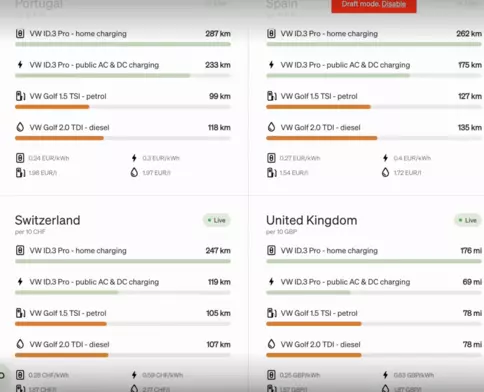
Task: Click charger icon beside 0.24 EUR/kWh price
Action: click(x=20, y=158)
